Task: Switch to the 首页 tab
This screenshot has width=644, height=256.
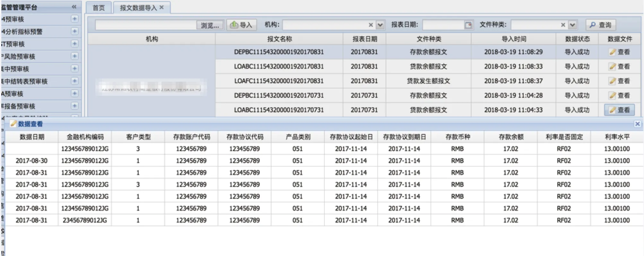Action: tap(99, 8)
